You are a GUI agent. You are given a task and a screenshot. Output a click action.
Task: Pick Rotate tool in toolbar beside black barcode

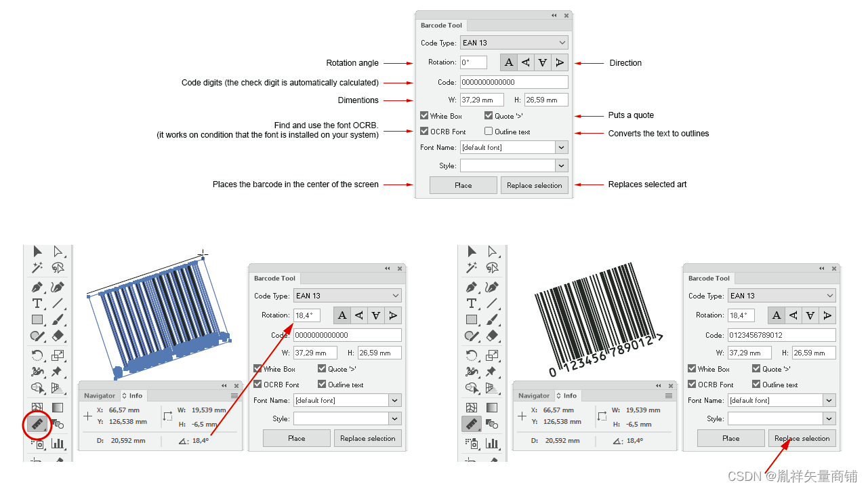tap(472, 355)
